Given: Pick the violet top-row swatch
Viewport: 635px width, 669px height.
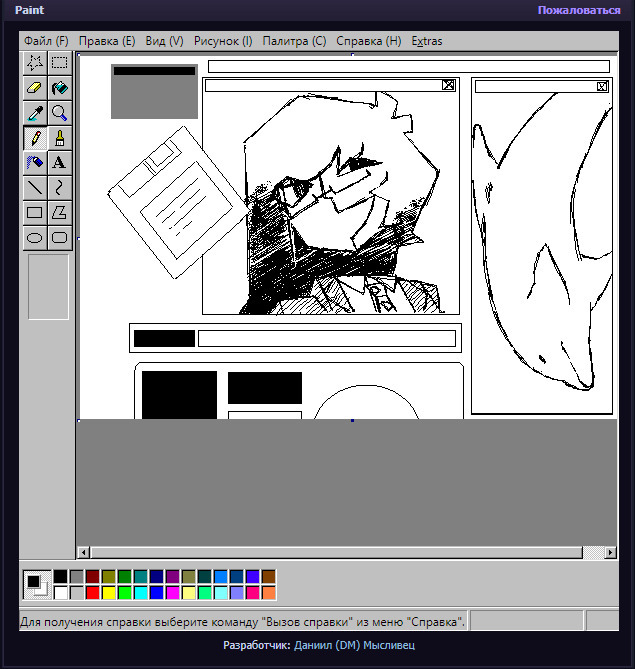Looking at the screenshot, I should pos(253,576).
